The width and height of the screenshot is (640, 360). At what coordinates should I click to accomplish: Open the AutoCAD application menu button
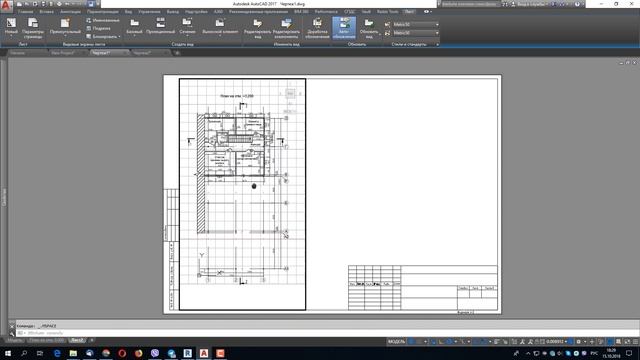6,5
